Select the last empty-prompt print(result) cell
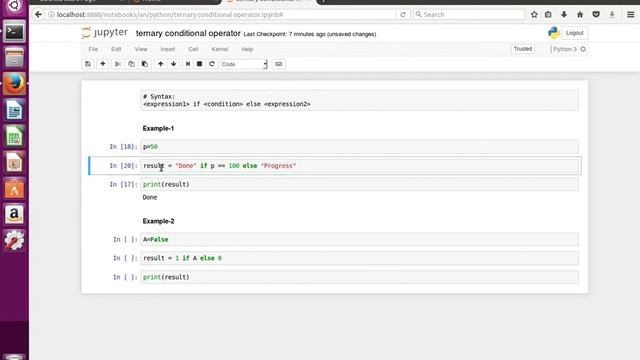The height and width of the screenshot is (360, 640). point(359,277)
